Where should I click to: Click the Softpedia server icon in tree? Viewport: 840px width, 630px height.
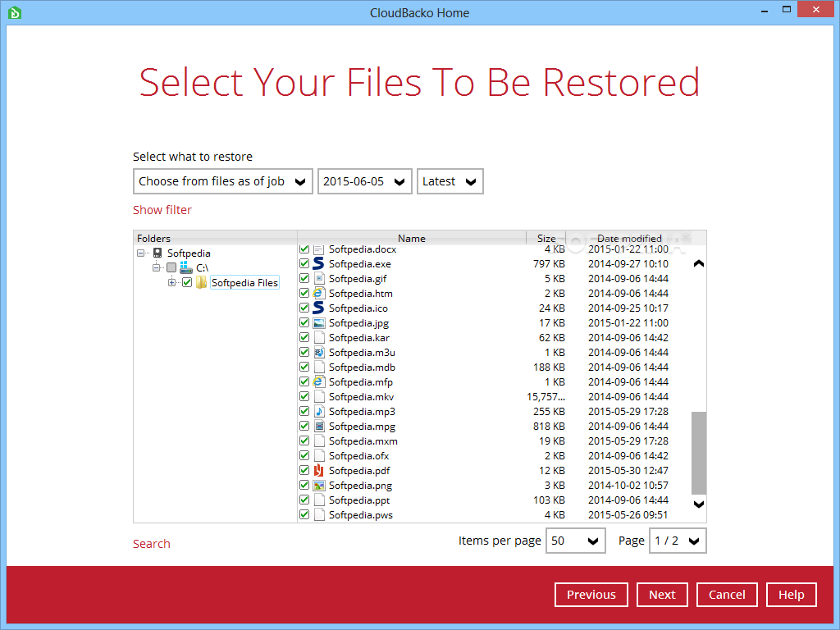[157, 253]
